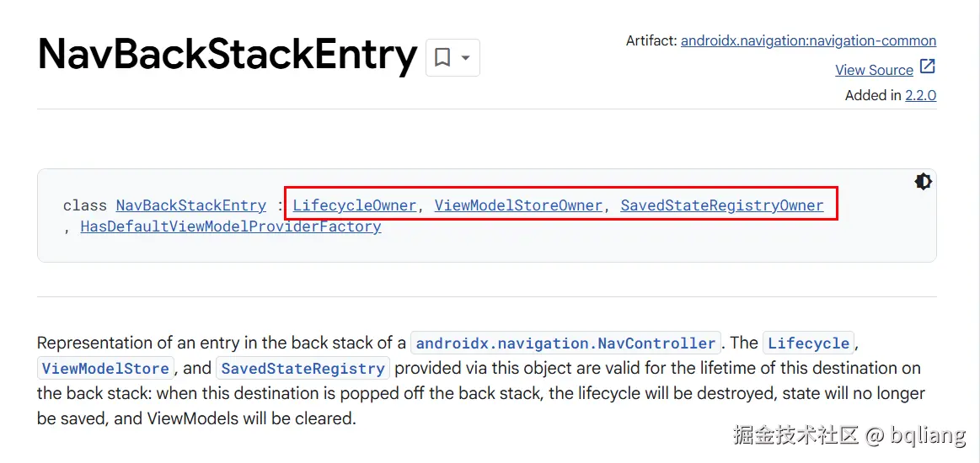Viewport: 980px width, 463px height.
Task: Open the View Source link
Action: 874,70
